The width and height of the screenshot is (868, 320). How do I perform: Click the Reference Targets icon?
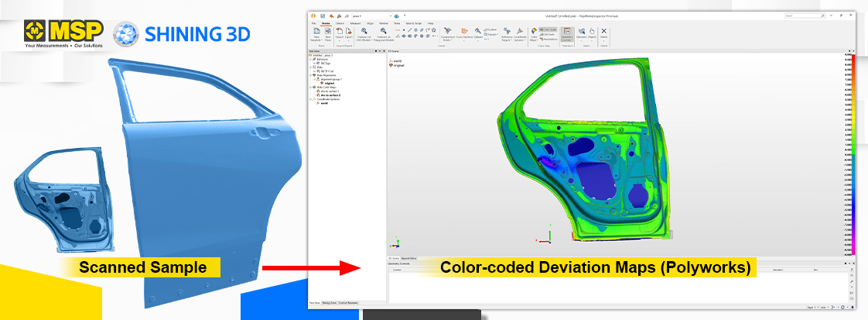(x=507, y=34)
